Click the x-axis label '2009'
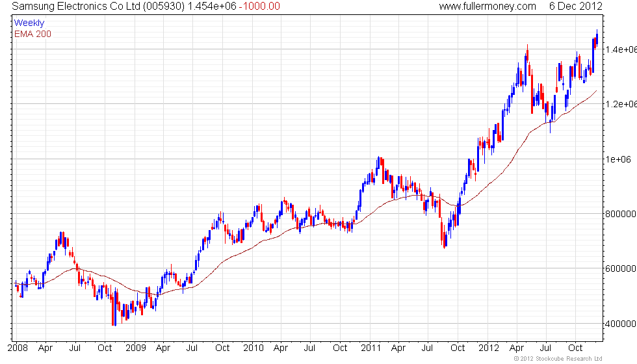 [136, 348]
